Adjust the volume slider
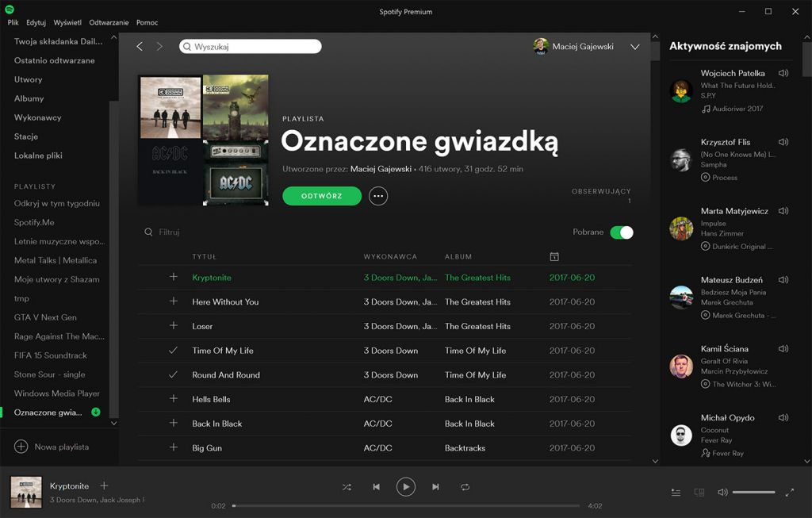The height and width of the screenshot is (518, 812). (x=753, y=492)
